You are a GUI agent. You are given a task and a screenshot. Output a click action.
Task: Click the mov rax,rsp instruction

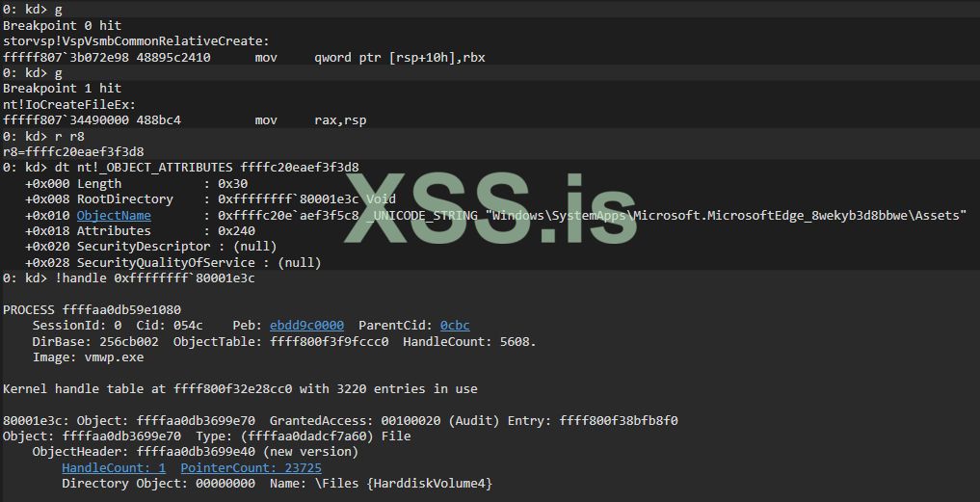point(310,120)
